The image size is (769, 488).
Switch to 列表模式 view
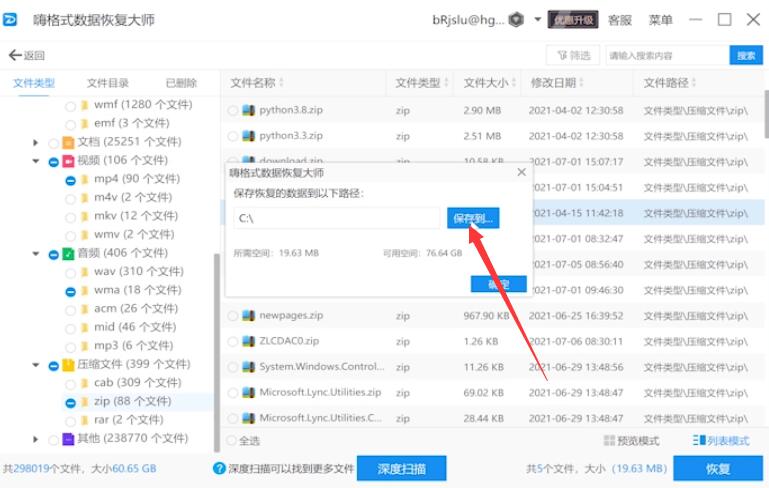click(721, 440)
